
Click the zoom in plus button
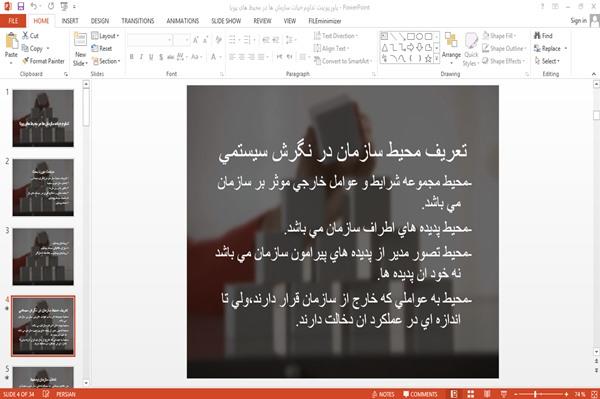(x=566, y=394)
